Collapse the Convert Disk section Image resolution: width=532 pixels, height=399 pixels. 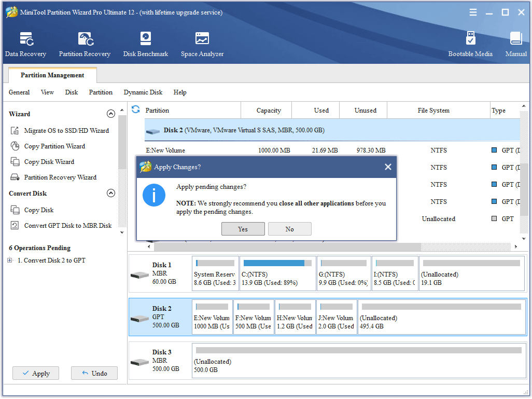click(x=111, y=192)
